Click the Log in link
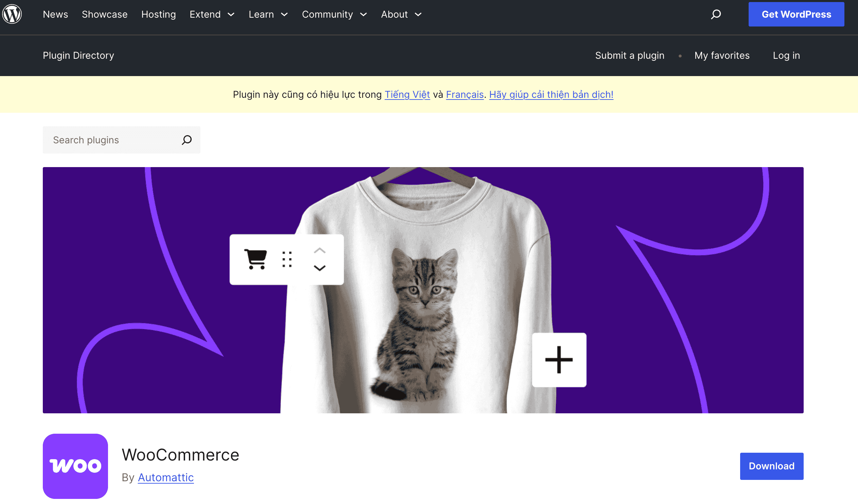The image size is (858, 504). coord(786,55)
